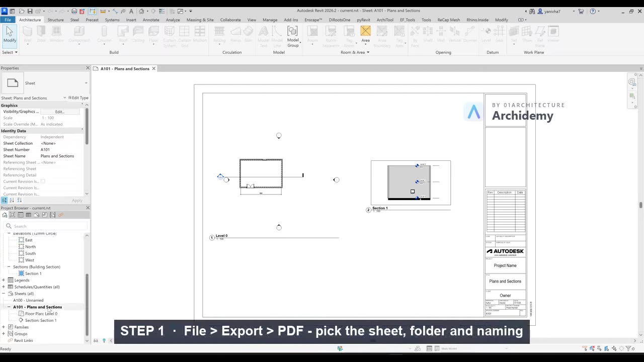Switch to the Massing & Site ribbon tab

[200, 20]
